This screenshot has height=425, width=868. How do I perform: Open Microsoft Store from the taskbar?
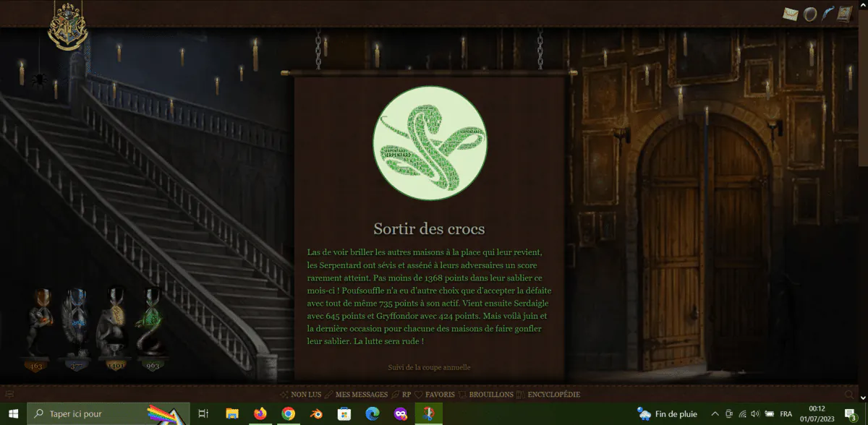coord(344,413)
